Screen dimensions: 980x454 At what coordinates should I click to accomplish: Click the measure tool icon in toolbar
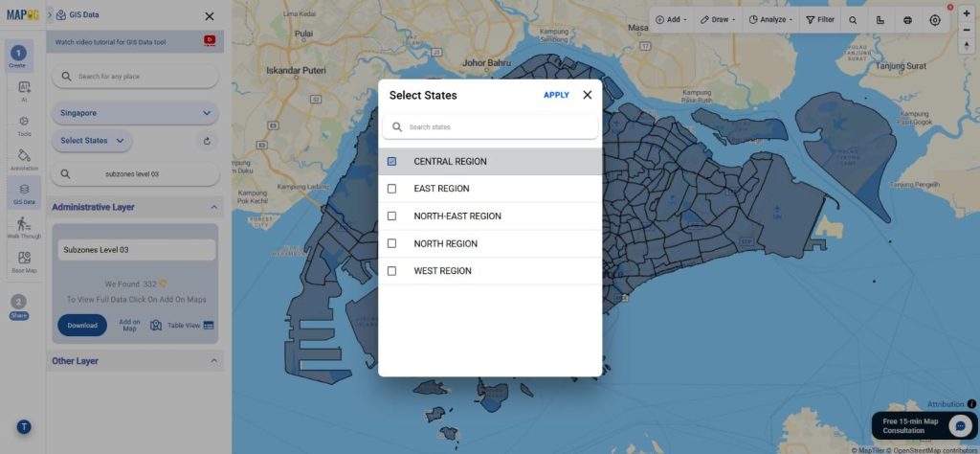880,20
